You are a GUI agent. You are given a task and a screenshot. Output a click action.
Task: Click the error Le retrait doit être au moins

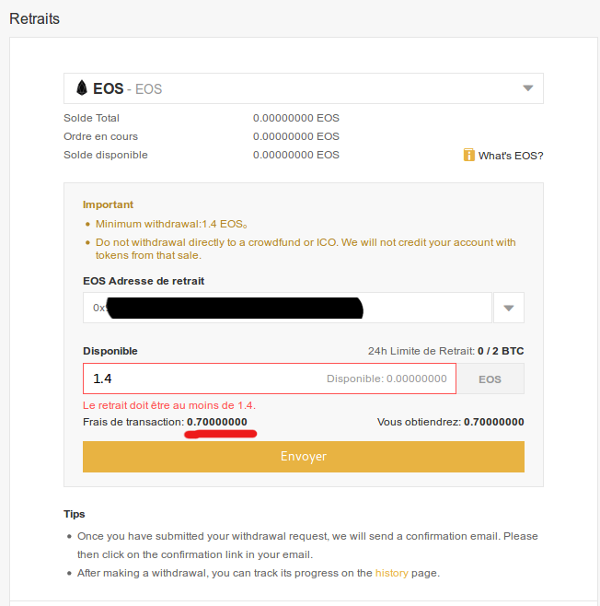[169, 405]
